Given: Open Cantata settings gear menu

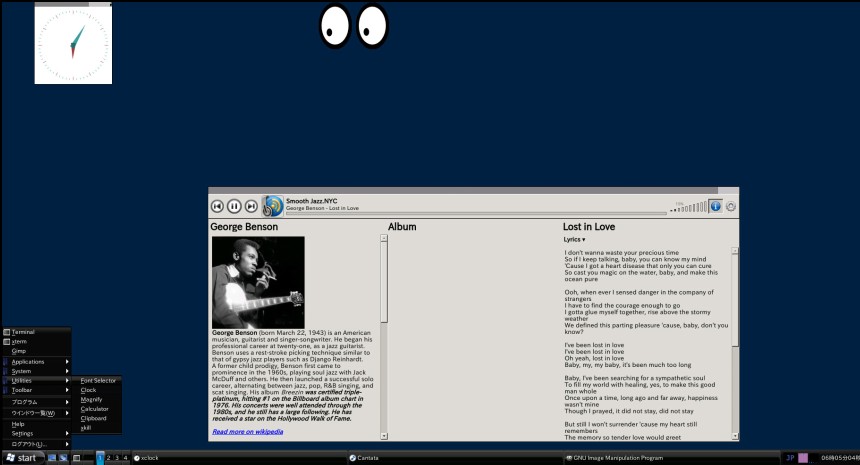Looking at the screenshot, I should [731, 207].
